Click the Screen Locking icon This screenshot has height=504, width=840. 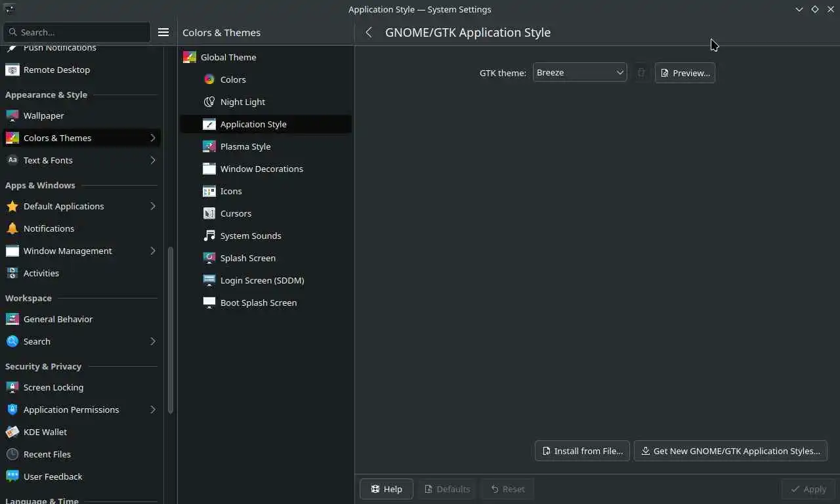(x=12, y=387)
